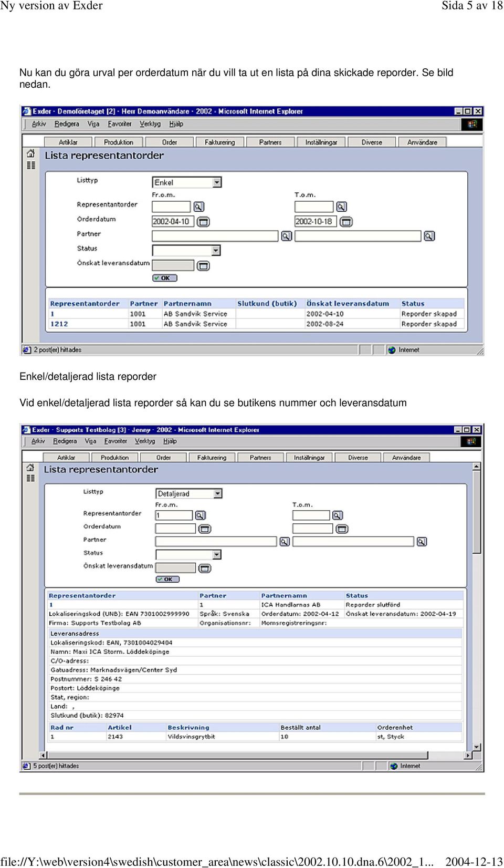
Task: Open the lookup next to Representantorder value 1 in the lower window
Action: [201, 515]
